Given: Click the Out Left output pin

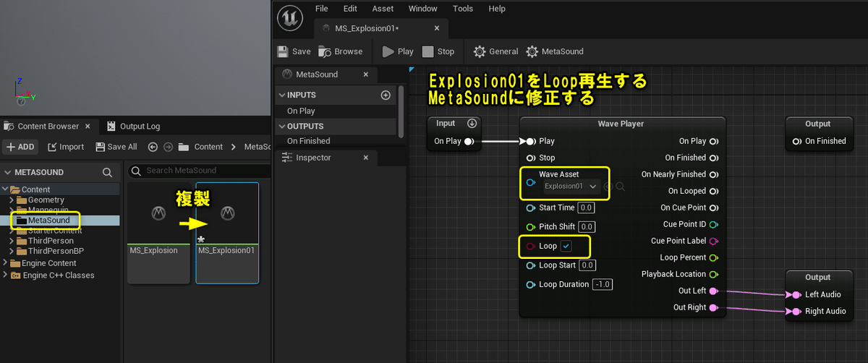Looking at the screenshot, I should 713,291.
